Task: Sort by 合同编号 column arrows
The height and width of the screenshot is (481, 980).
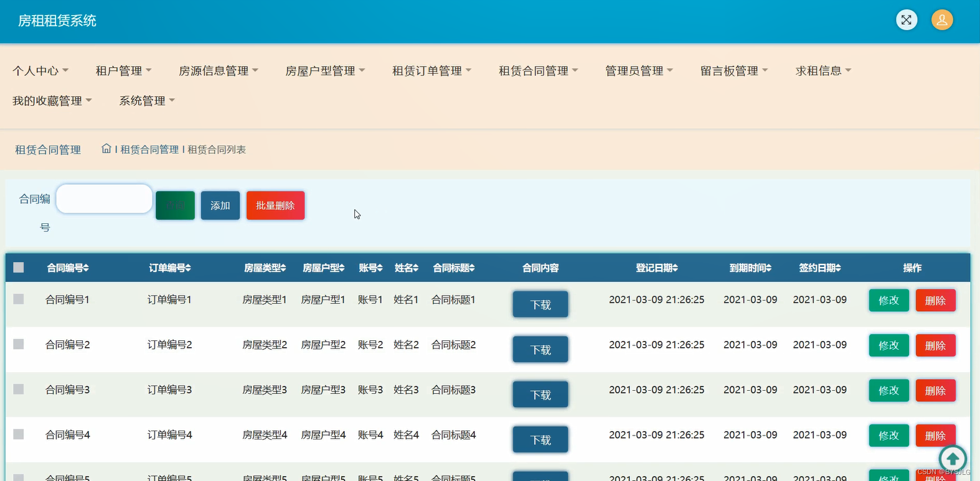Action: [86, 268]
